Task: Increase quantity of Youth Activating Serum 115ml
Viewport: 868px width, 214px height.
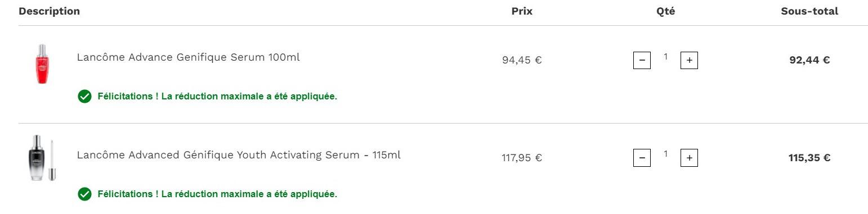Action: (x=689, y=158)
